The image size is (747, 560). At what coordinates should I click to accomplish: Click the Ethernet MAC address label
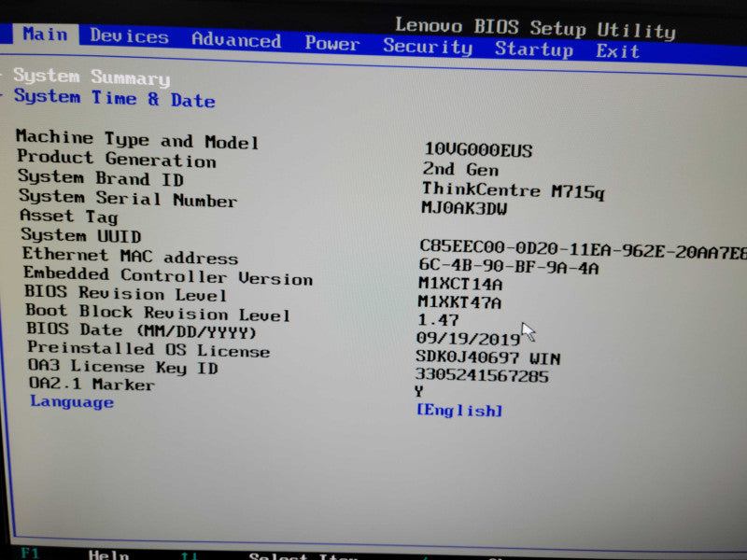pyautogui.click(x=130, y=256)
